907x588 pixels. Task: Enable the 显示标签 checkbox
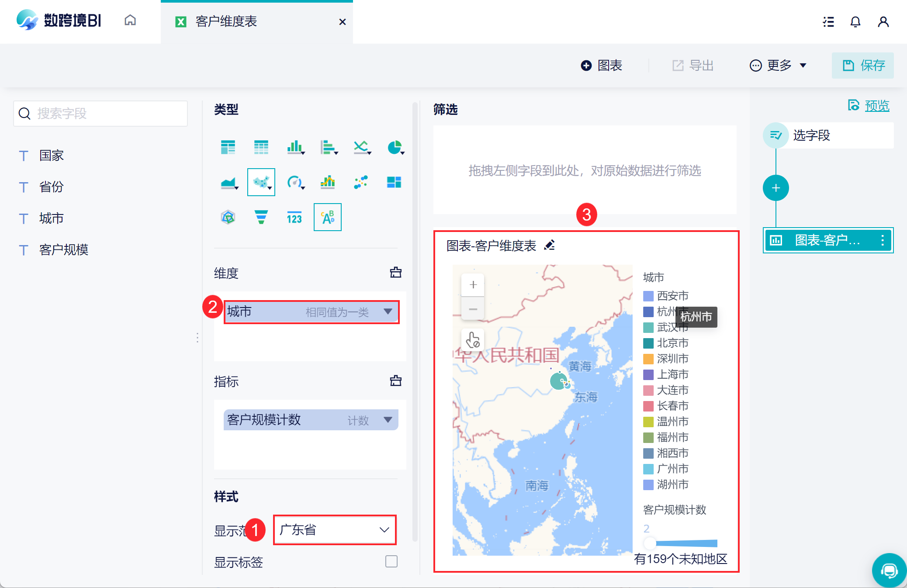click(391, 561)
